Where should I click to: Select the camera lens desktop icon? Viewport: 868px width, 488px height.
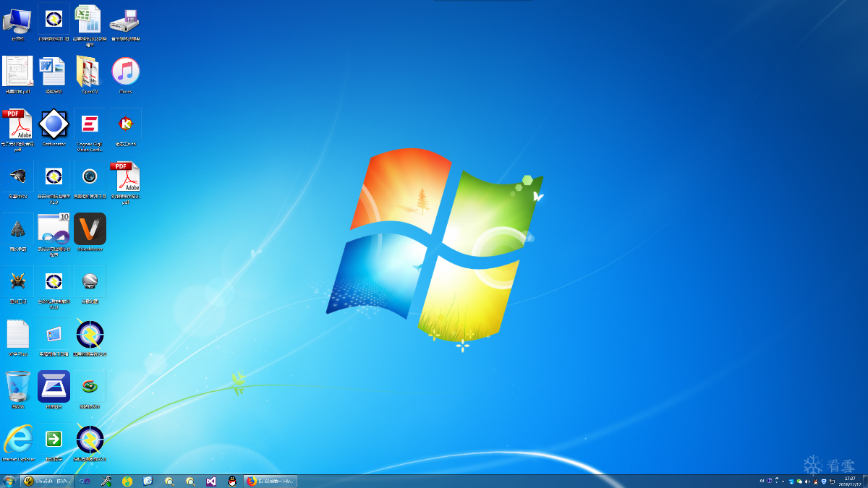[x=90, y=180]
